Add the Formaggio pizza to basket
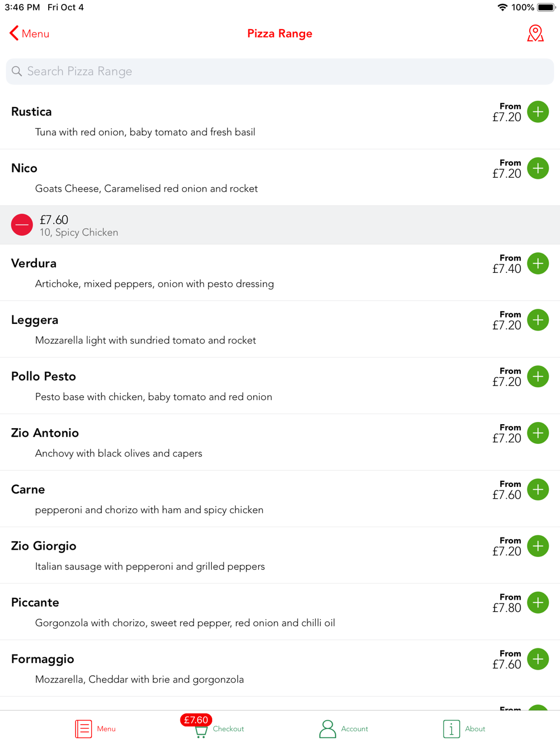This screenshot has height=747, width=560. tap(538, 660)
